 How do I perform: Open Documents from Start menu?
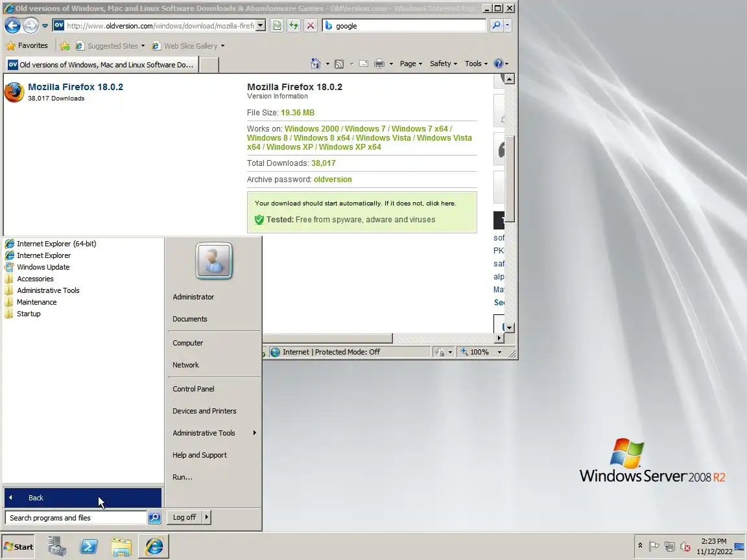tap(214, 319)
